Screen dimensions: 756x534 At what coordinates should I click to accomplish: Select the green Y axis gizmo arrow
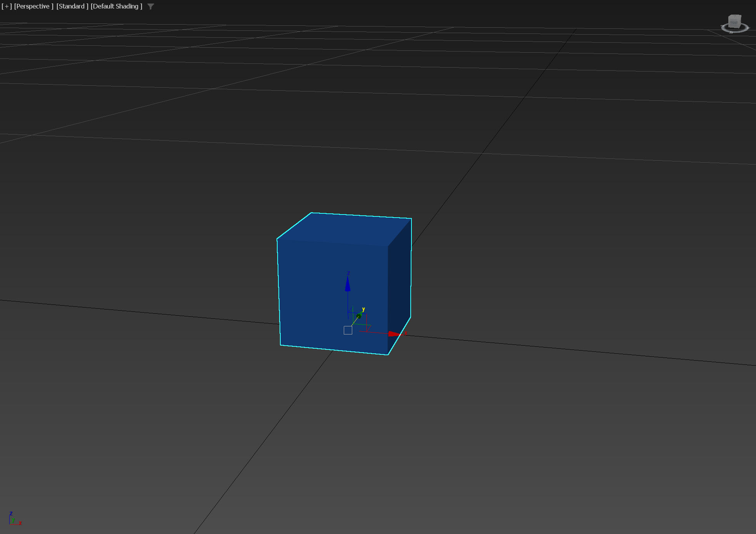pyautogui.click(x=359, y=316)
